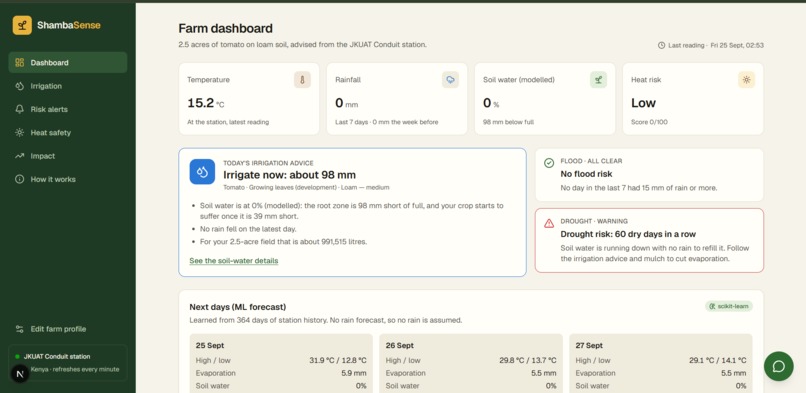Open the Dashboard grid icon

point(20,63)
